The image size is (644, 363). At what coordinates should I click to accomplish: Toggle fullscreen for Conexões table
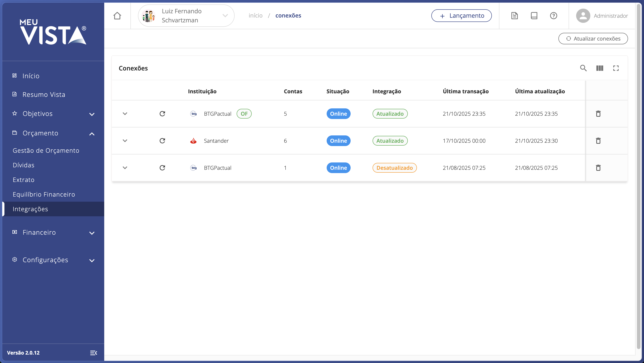click(616, 68)
